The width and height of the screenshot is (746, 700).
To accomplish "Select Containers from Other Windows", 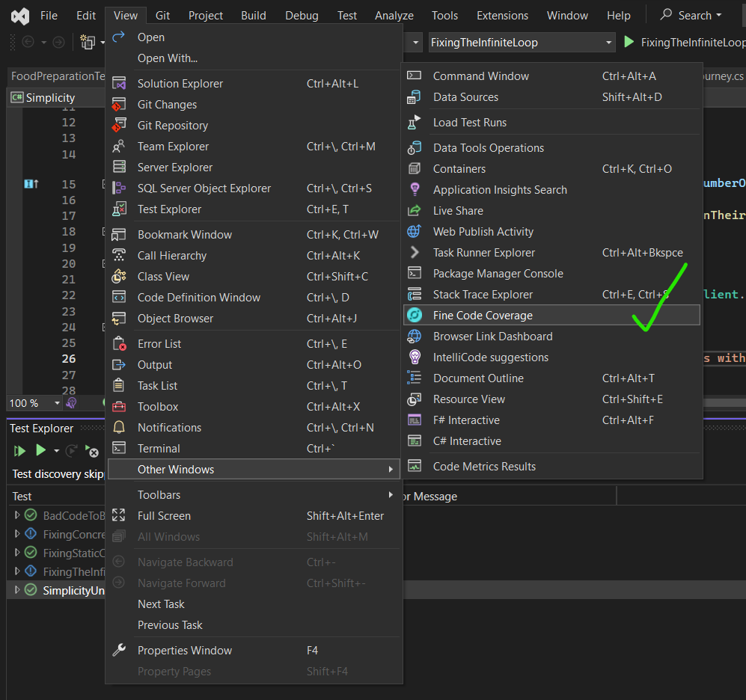I will [x=552, y=169].
